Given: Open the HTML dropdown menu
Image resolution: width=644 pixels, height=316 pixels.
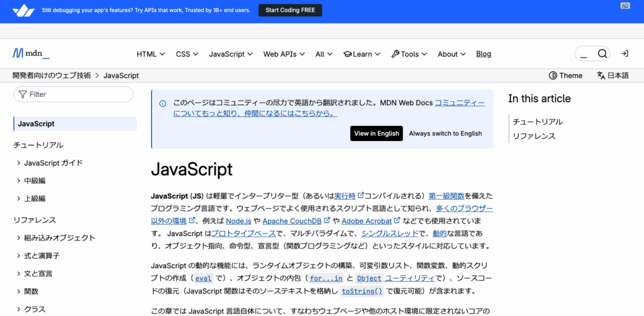Looking at the screenshot, I should (151, 54).
